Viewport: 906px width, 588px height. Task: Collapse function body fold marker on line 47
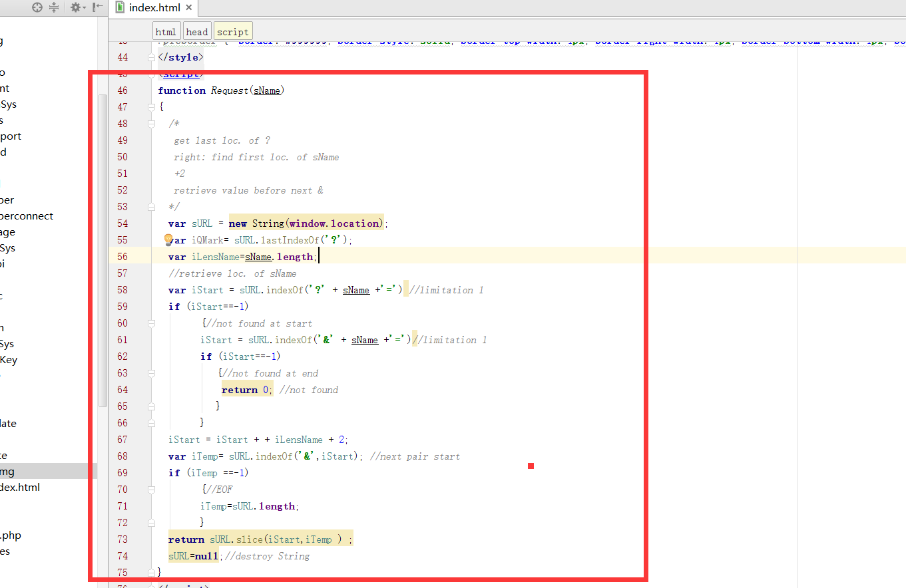[x=152, y=107]
